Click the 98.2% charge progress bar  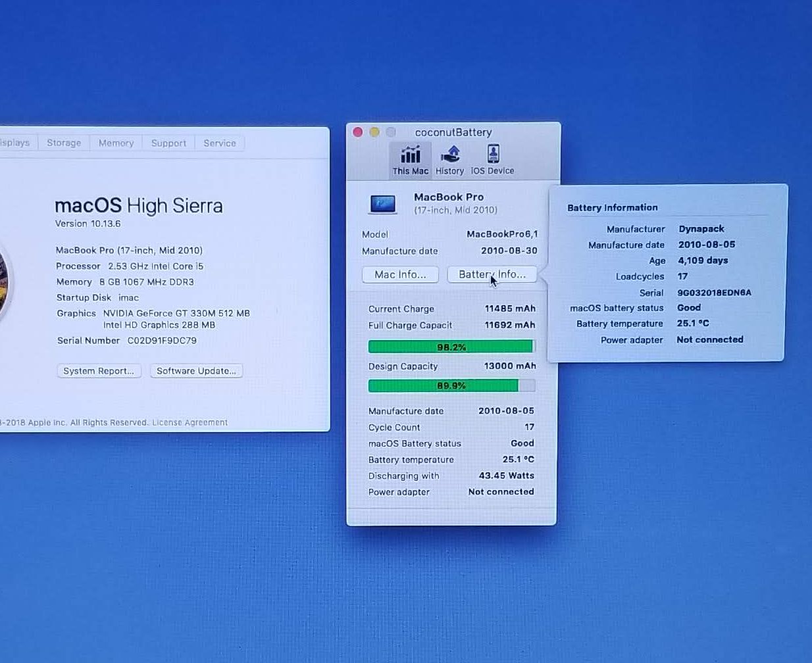451,347
